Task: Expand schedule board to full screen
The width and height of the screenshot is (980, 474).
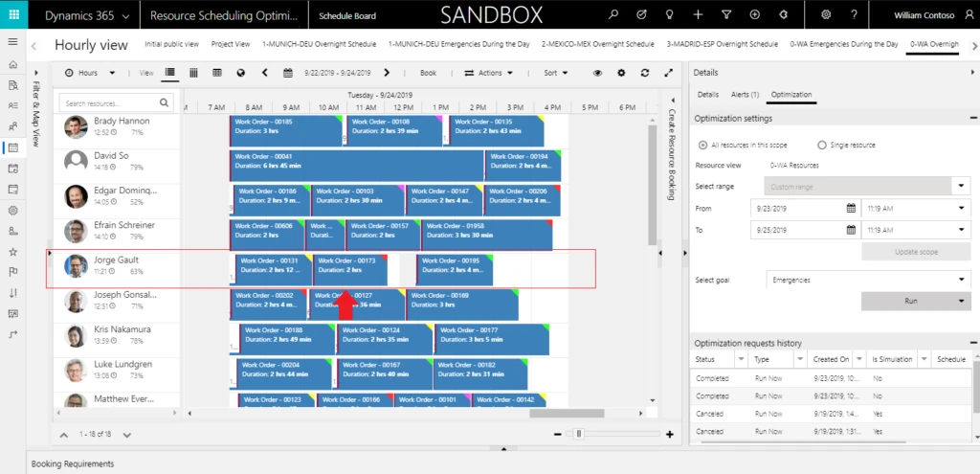Action: pyautogui.click(x=667, y=73)
